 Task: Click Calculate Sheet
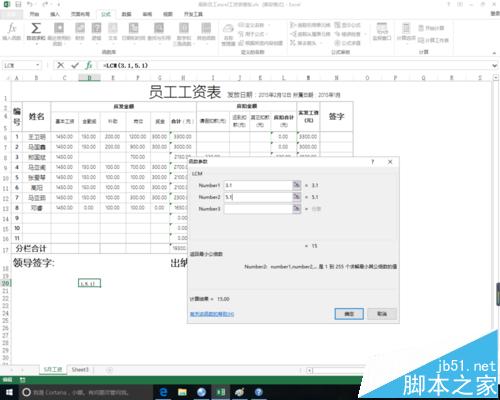[433, 40]
